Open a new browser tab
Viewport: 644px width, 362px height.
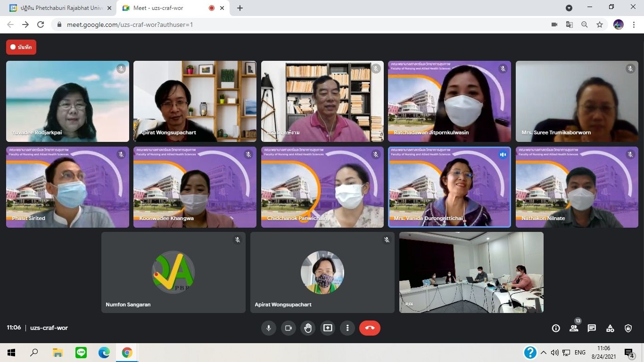[x=240, y=8]
